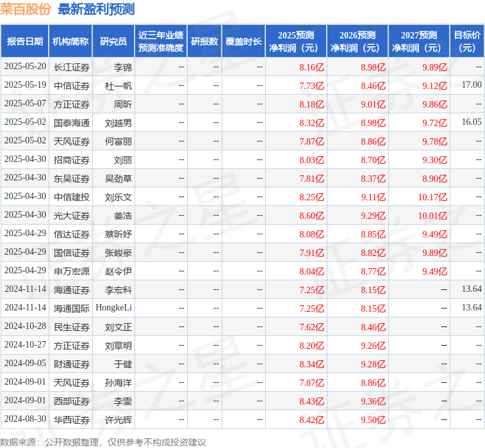Click the 最新盈利预测 heading
The height and width of the screenshot is (448, 485).
click(96, 9)
